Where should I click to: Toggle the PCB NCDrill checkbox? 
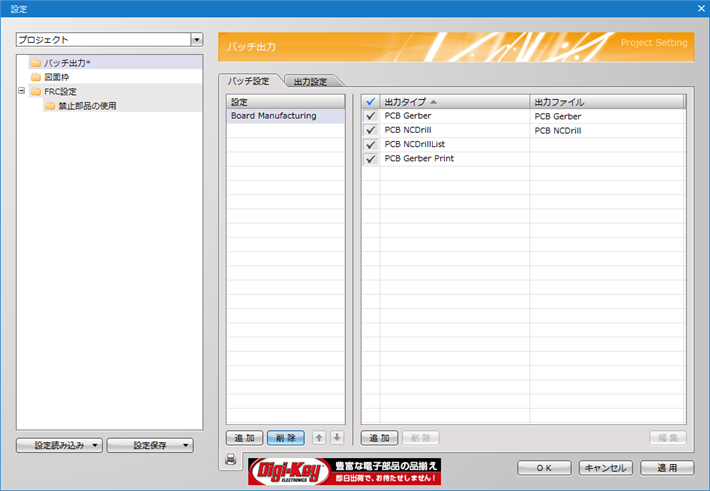click(x=371, y=130)
